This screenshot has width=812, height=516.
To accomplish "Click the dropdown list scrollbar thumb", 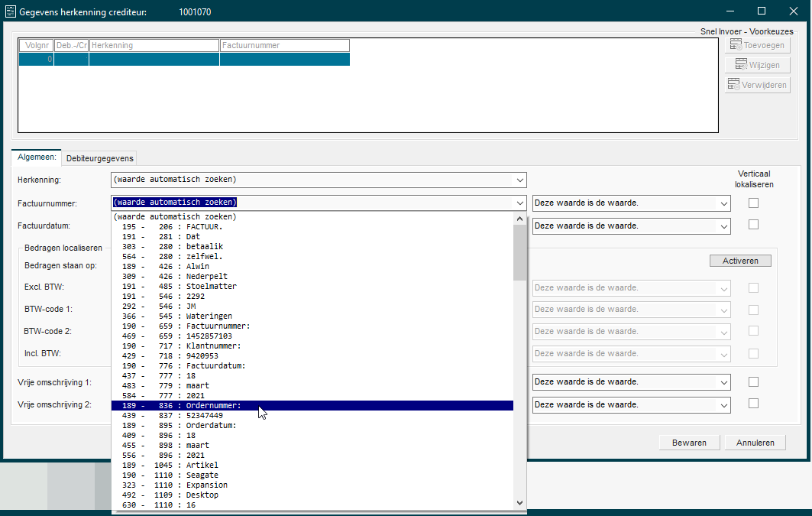I will (x=520, y=252).
